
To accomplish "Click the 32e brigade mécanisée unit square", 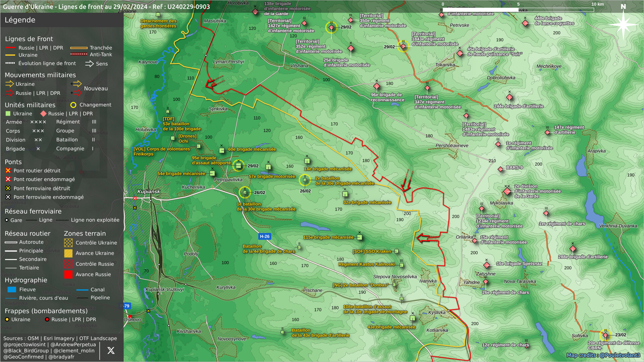I will pyautogui.click(x=345, y=194).
